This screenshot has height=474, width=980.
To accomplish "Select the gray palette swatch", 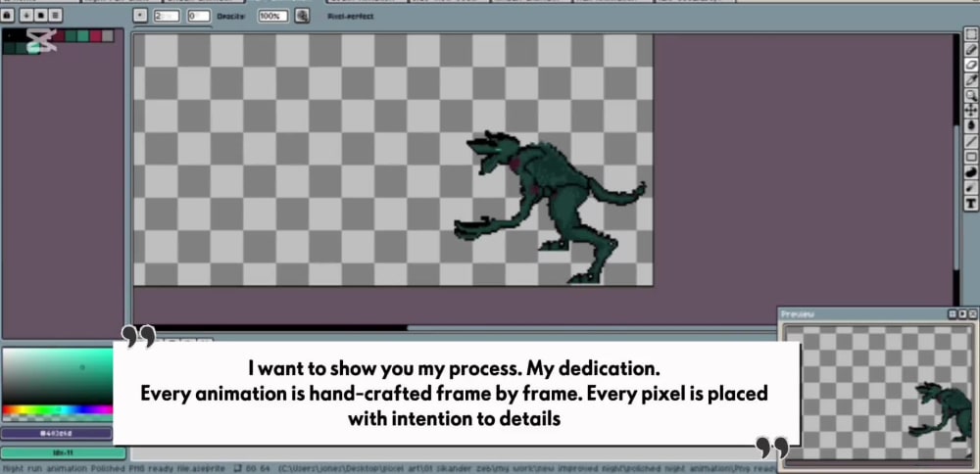I will (108, 36).
